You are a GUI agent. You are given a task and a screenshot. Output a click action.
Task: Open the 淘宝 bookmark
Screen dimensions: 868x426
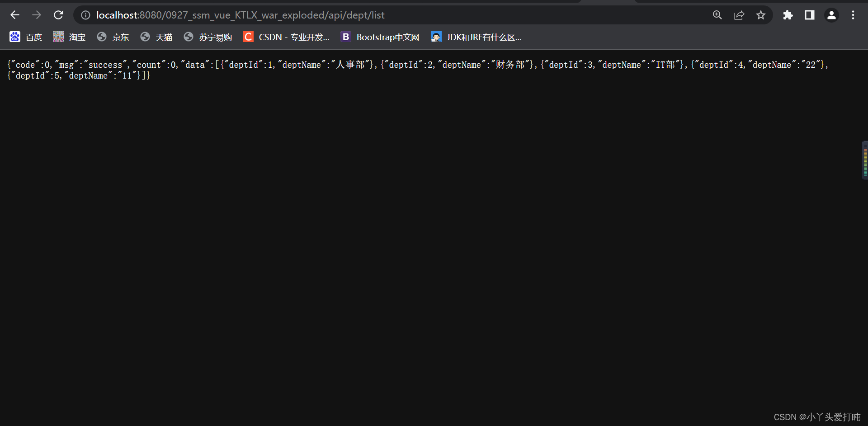coord(69,37)
